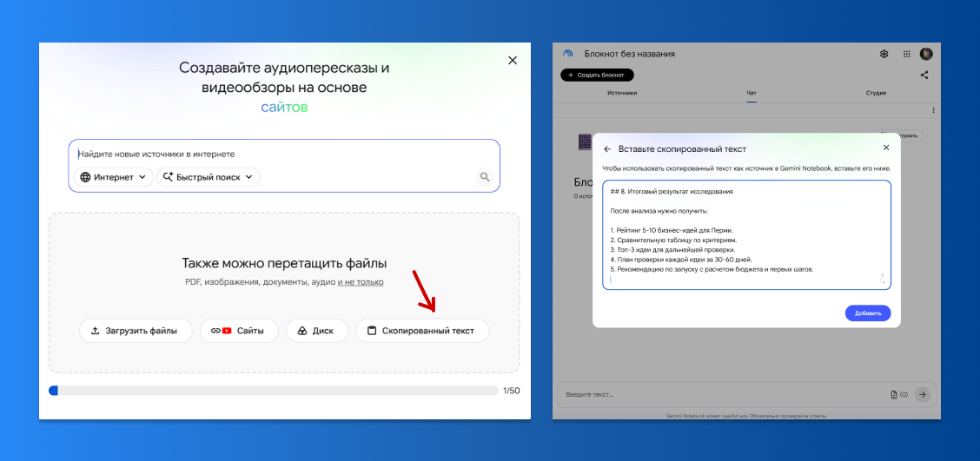Open the Интернет dropdown
The height and width of the screenshot is (461, 980).
tap(114, 177)
